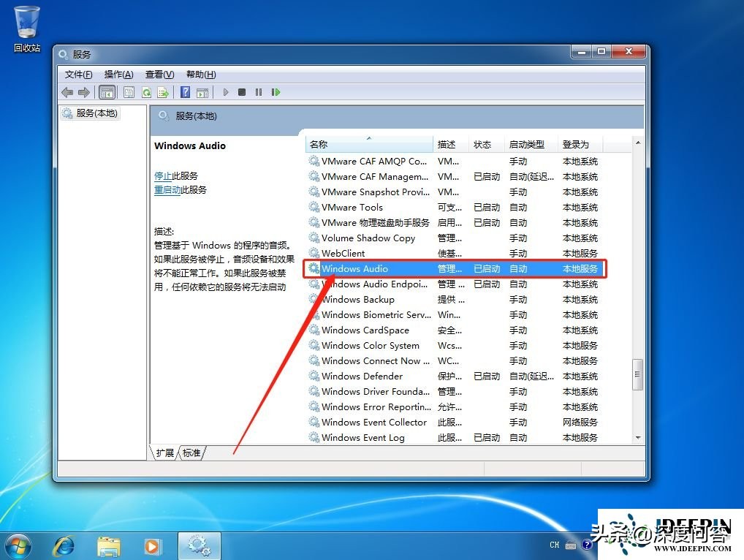Sort by the 名称 column header
The width and height of the screenshot is (744, 560).
(x=369, y=144)
